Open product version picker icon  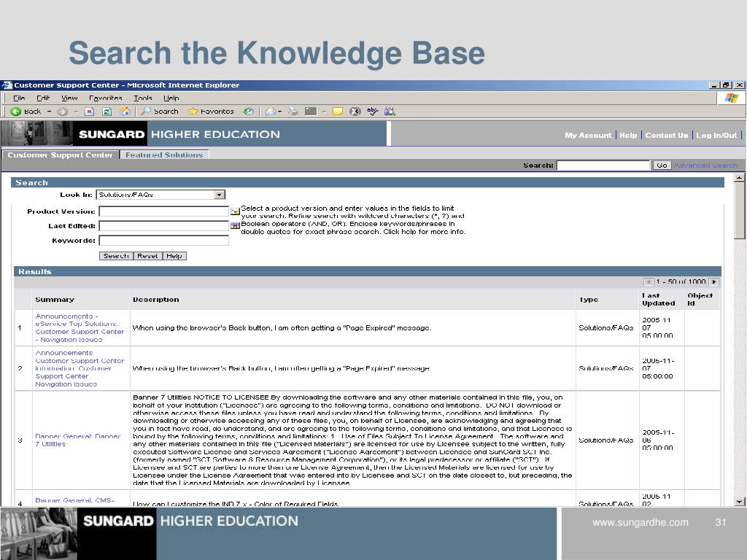pos(235,211)
